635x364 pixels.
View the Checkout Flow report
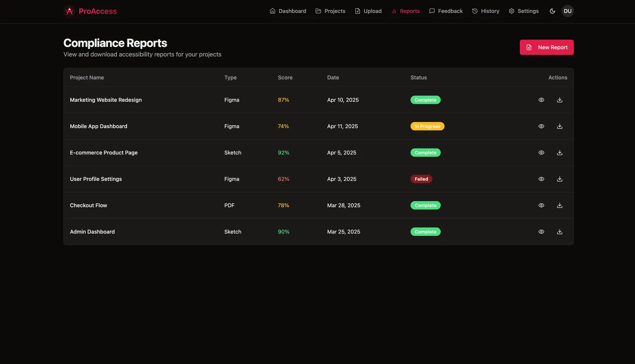pos(541,205)
